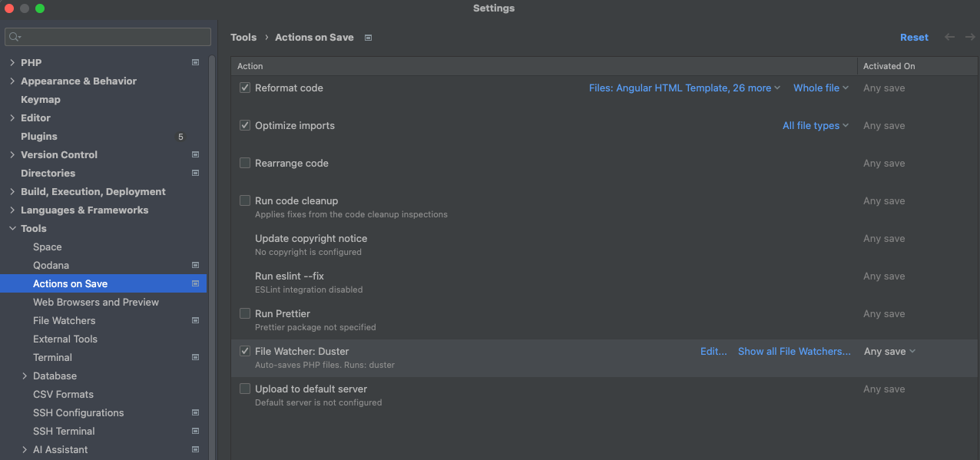Image resolution: width=980 pixels, height=460 pixels.
Task: Click the project-level icon next to PHP
Action: pyautogui.click(x=195, y=62)
